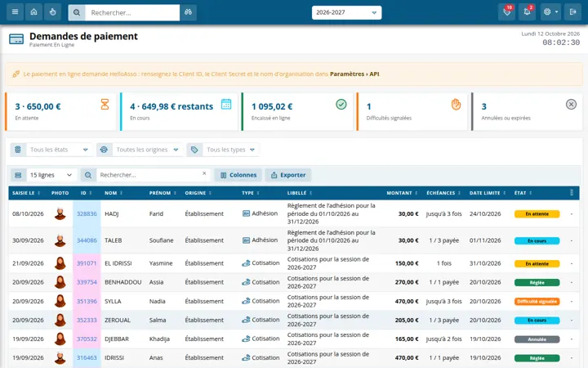Click the tag icon for types filter
This screenshot has width=588, height=368.
pyautogui.click(x=194, y=150)
